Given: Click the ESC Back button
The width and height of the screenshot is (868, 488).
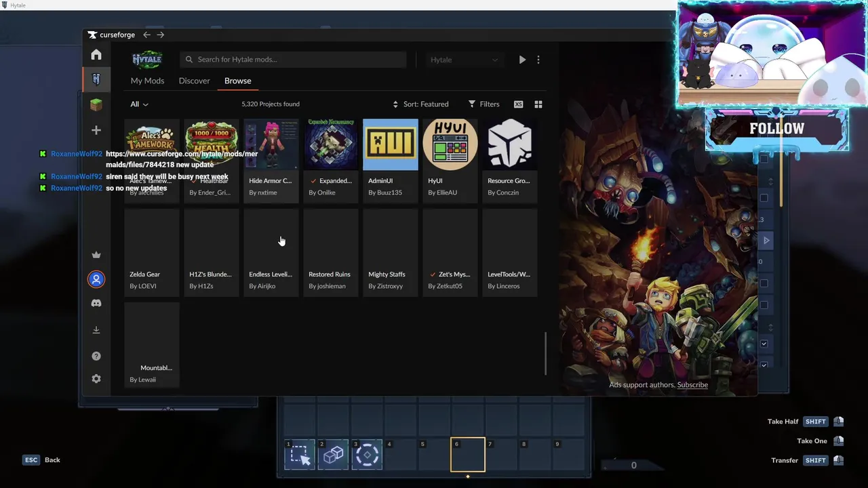Looking at the screenshot, I should [x=42, y=460].
